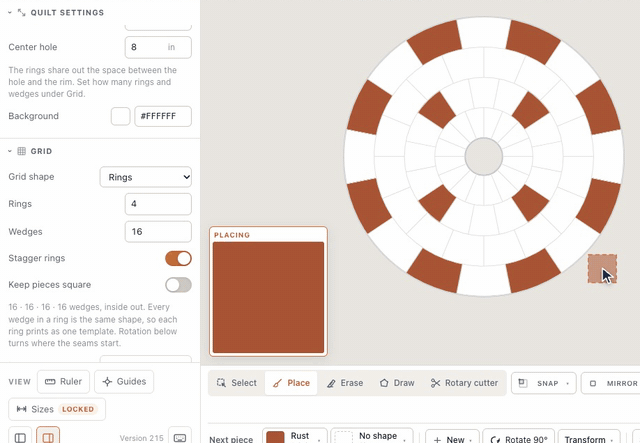Click the "Keep pieces square" label
This screenshot has width=640, height=443.
pos(49,285)
